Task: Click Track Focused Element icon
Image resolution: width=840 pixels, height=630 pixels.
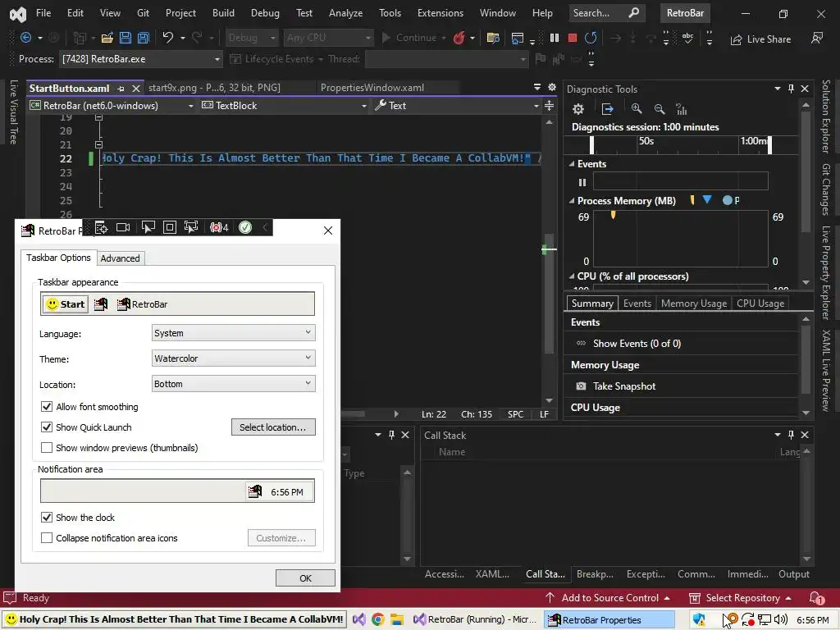Action: [190, 227]
